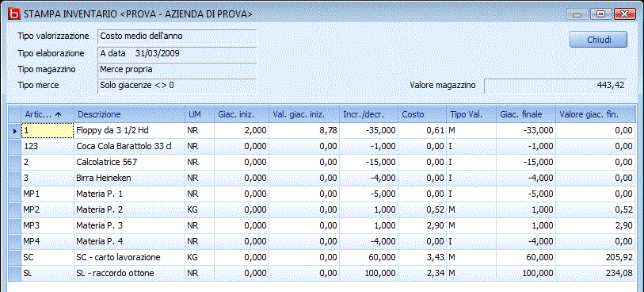Click the Tipo magazzino field
This screenshot has width=644, height=292.
pyautogui.click(x=177, y=70)
